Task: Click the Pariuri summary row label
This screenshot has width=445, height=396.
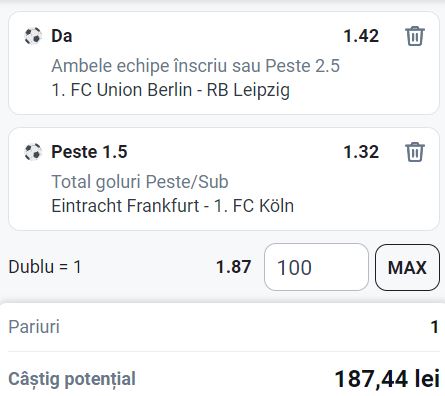Action: click(x=34, y=327)
